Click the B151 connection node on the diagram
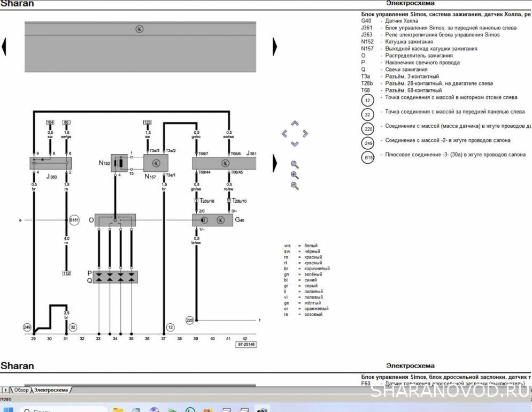Viewport: 532px width, 412px height. pos(73,220)
